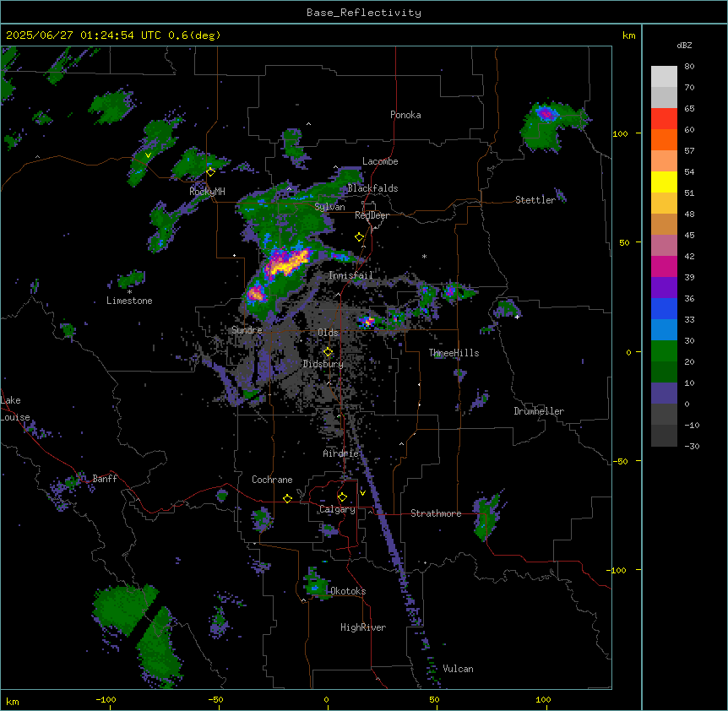
Task: Click the Sundre label
Action: coord(247,330)
